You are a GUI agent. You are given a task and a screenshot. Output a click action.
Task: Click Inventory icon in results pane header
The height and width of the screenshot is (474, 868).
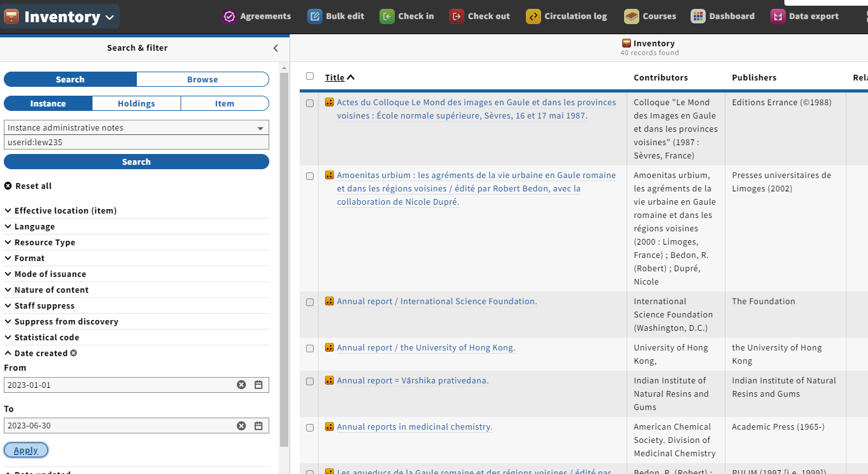[627, 43]
